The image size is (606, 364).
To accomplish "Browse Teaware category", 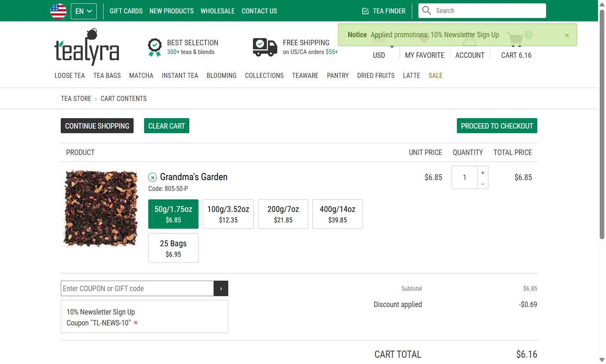I will coord(305,75).
